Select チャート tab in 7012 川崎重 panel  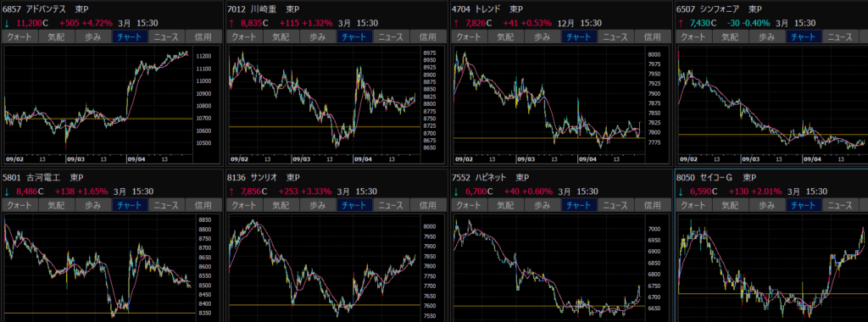coord(355,37)
